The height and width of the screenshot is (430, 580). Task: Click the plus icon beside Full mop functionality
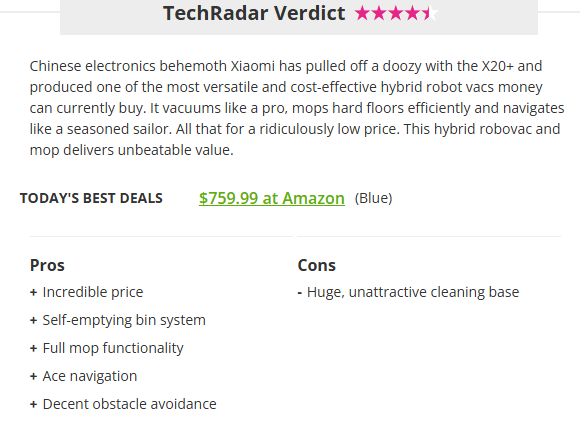coord(33,348)
